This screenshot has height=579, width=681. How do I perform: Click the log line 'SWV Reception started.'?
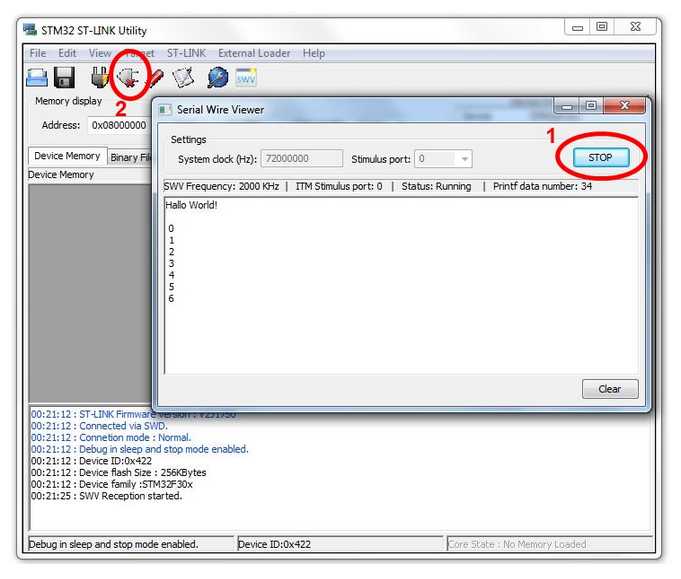tap(107, 496)
